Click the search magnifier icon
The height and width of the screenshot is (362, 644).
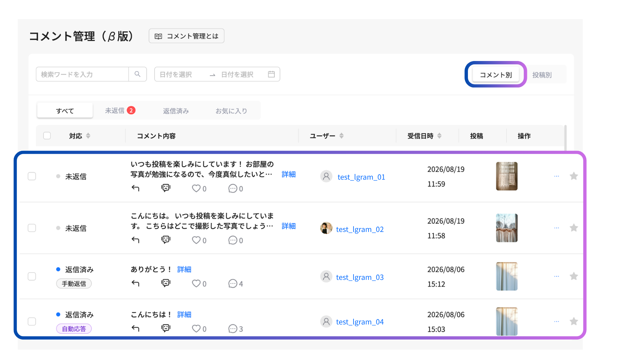click(138, 74)
